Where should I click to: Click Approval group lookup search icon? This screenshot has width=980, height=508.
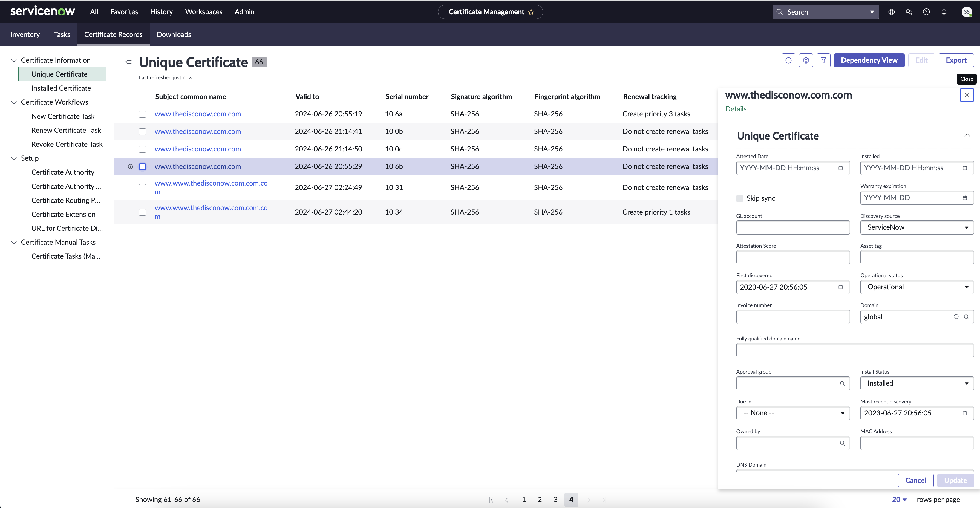(842, 383)
